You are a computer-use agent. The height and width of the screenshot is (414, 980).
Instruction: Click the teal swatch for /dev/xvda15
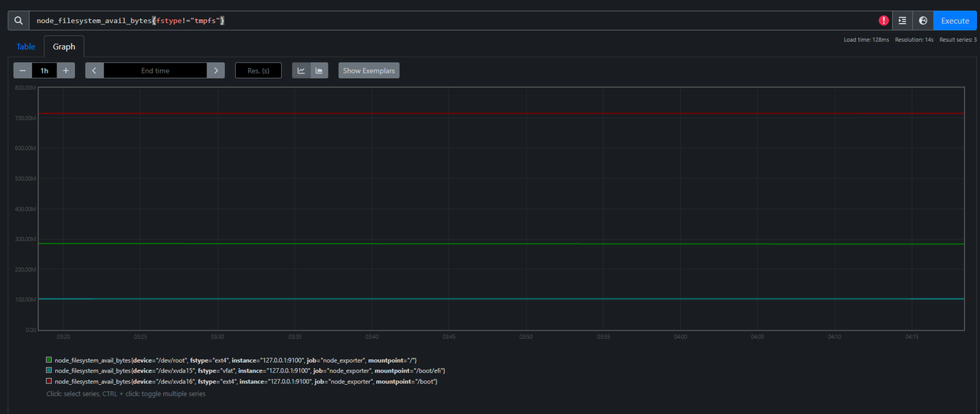point(49,370)
